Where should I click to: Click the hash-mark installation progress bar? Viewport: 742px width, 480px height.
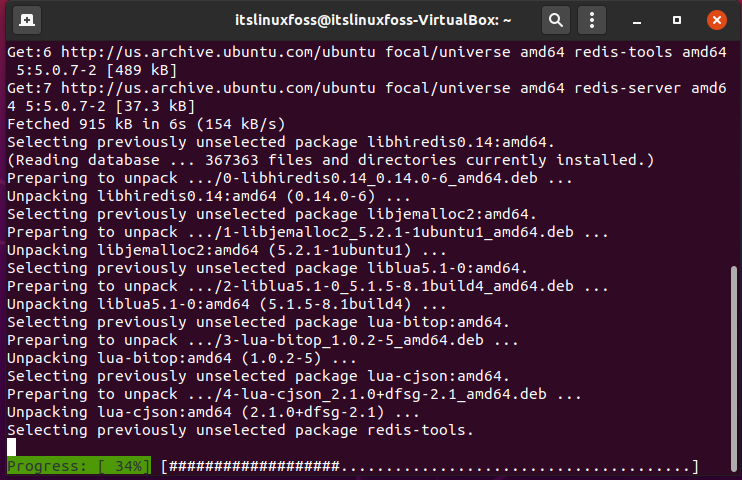[430, 466]
